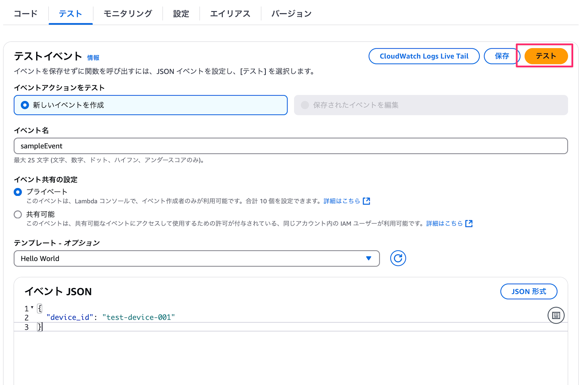Image resolution: width=588 pixels, height=385 pixels.
Task: Click the JSON 形式 format button
Action: point(529,292)
